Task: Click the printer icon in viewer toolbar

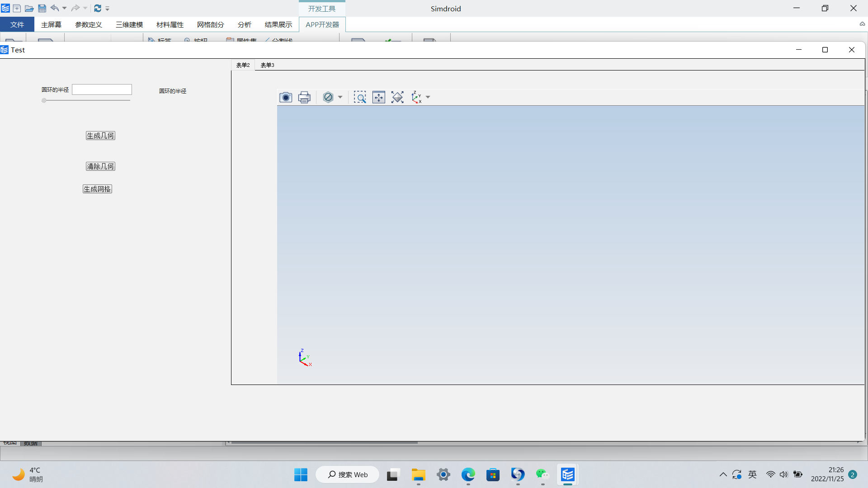Action: [304, 97]
